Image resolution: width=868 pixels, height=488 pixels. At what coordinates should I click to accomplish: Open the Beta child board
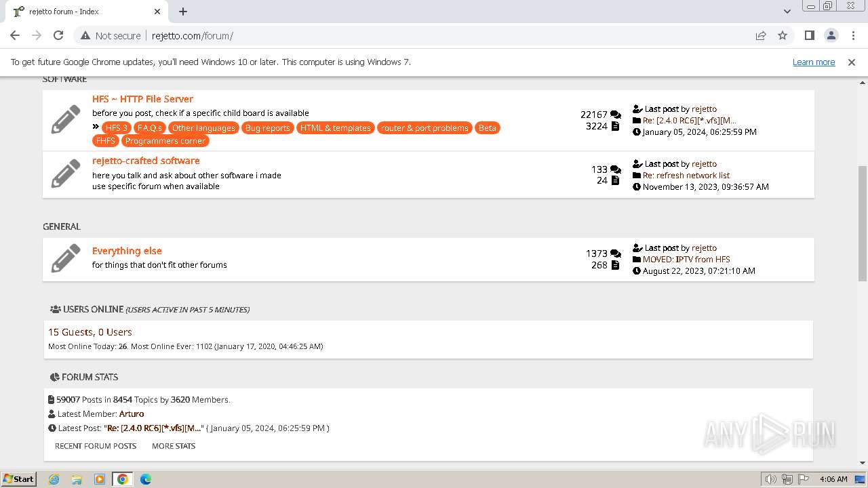click(x=488, y=128)
